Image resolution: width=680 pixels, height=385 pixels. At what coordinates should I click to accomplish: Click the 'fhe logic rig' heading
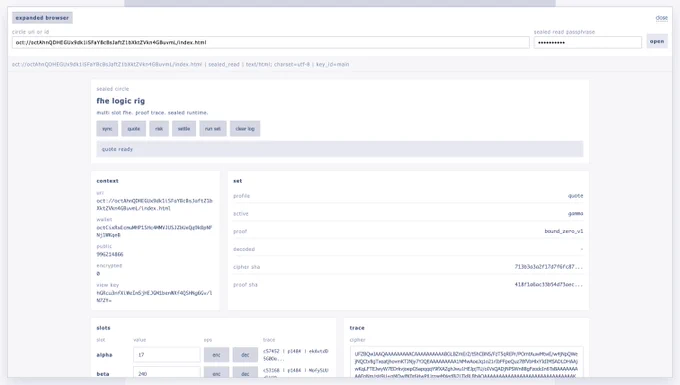(121, 101)
